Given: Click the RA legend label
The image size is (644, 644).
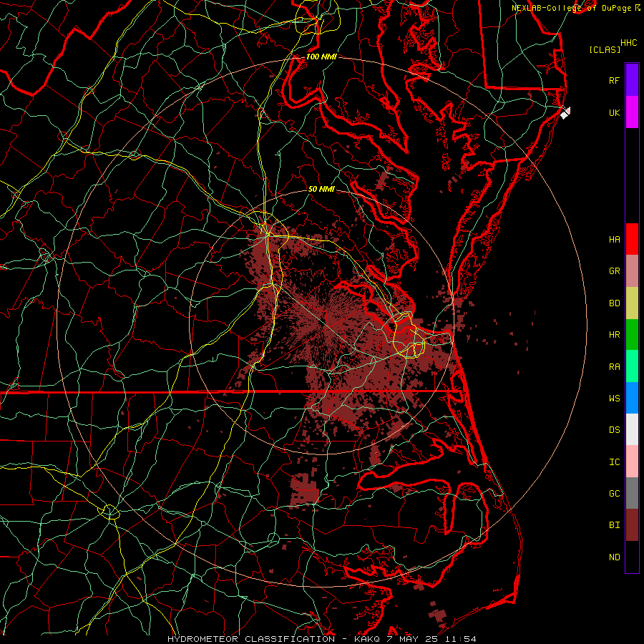Looking at the screenshot, I should coord(614,367).
